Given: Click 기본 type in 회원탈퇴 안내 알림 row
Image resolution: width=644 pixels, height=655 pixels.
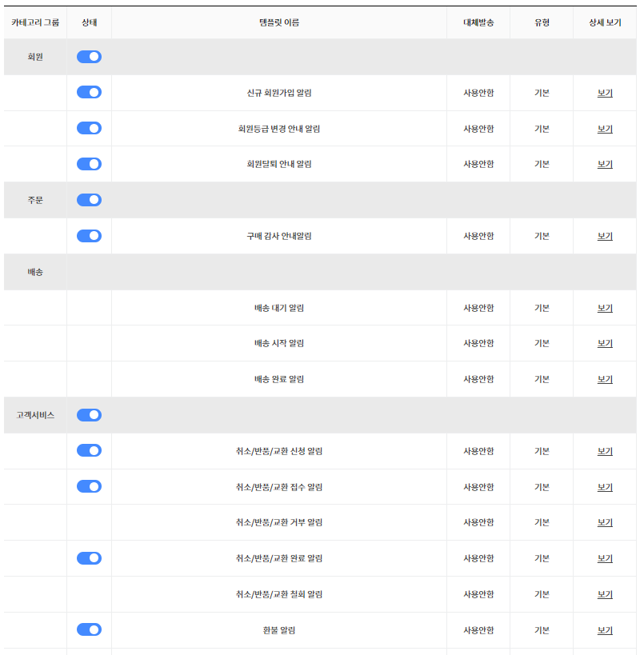Looking at the screenshot, I should [x=542, y=164].
